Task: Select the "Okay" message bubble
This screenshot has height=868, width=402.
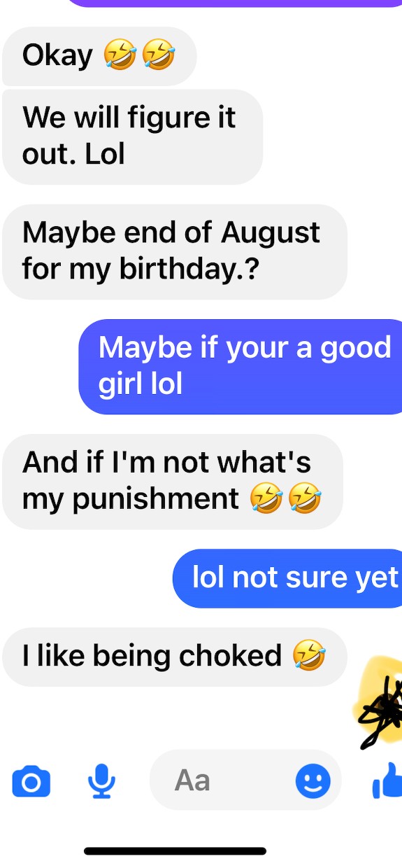Action: click(99, 56)
